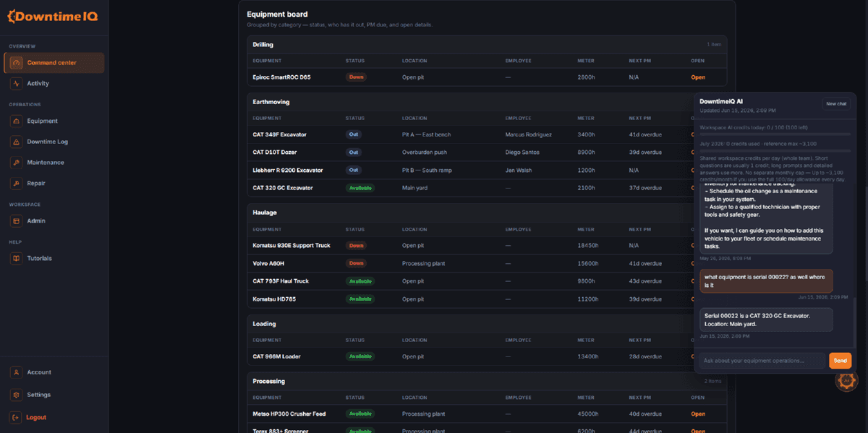The width and height of the screenshot is (868, 433).
Task: Open details for Epiroc SmartROC D65
Action: 698,77
